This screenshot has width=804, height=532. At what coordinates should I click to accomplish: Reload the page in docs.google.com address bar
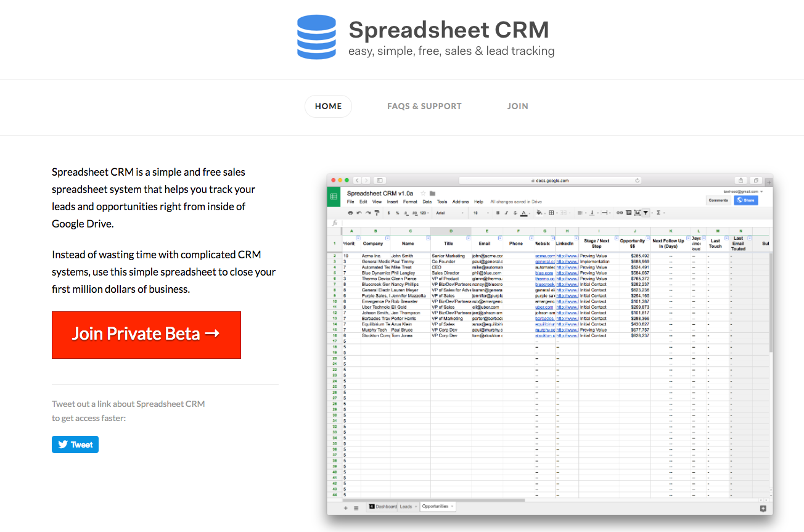[637, 181]
